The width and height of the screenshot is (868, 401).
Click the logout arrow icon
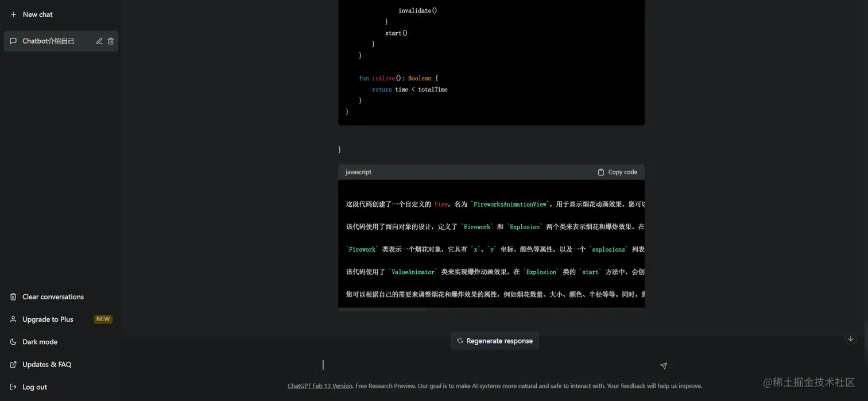pyautogui.click(x=13, y=387)
